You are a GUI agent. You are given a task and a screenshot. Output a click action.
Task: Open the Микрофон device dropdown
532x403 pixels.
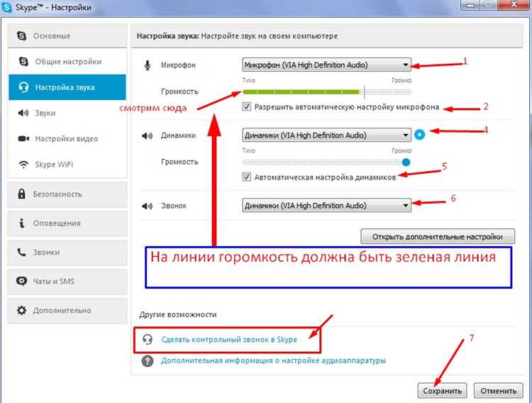pos(327,65)
